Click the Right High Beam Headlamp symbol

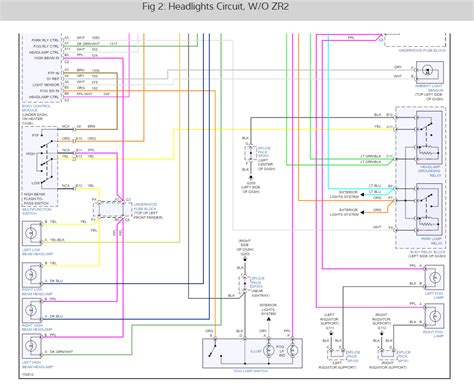click(32, 310)
